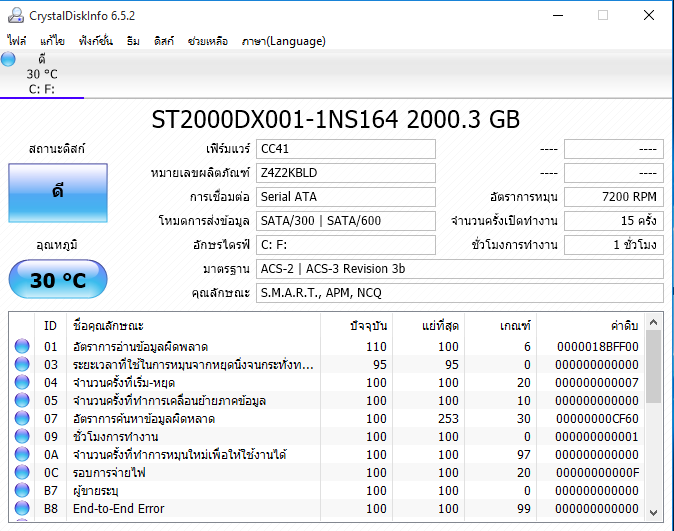
Task: Click status orb of attribute 0A row
Action: click(x=22, y=454)
